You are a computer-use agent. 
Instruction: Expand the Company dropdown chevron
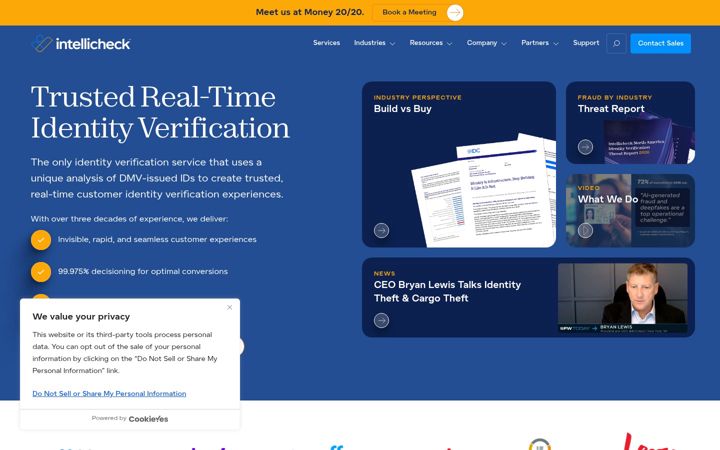504,44
